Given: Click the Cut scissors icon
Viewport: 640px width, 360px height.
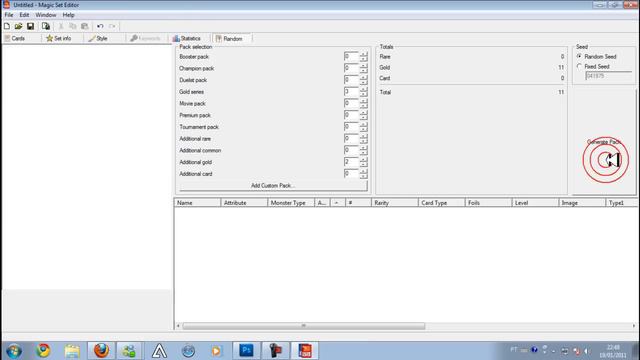Looking at the screenshot, I should coord(61,26).
